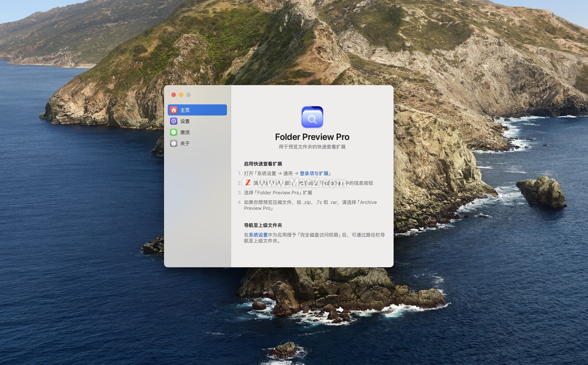Viewport: 588px width, 365px height.
Task: Click step 3 text 选择「Folder Preview Pro」扩展
Action: pyautogui.click(x=278, y=193)
